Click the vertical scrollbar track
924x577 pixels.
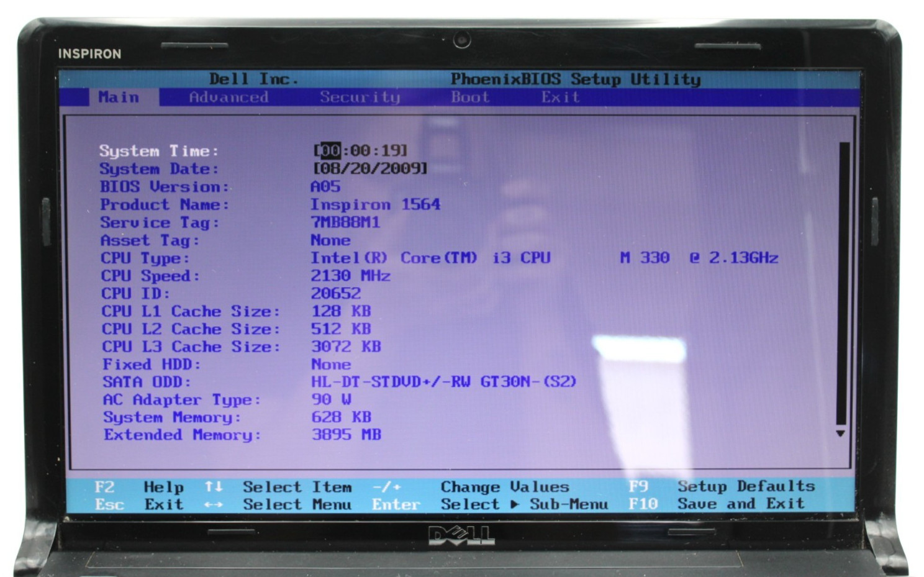point(843,283)
